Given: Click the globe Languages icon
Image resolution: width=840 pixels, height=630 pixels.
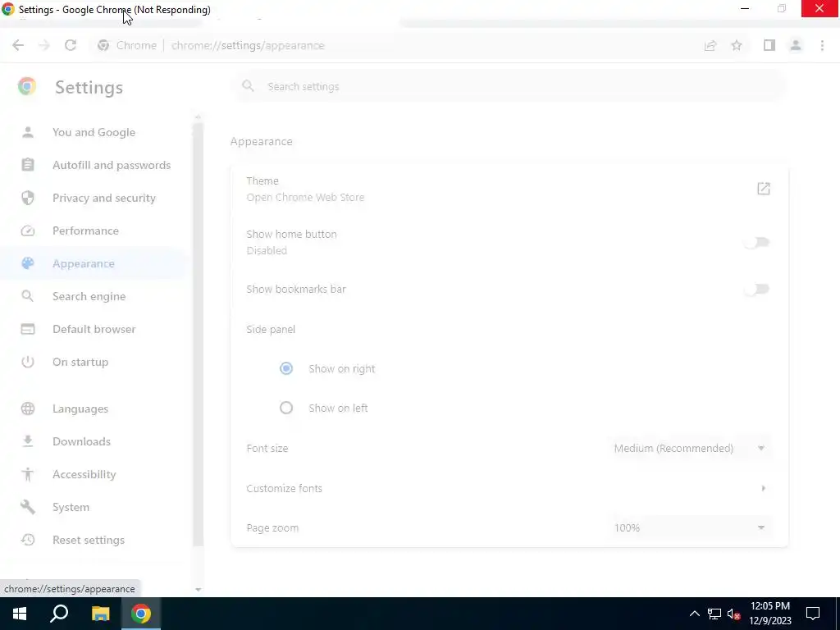Looking at the screenshot, I should coord(28,409).
